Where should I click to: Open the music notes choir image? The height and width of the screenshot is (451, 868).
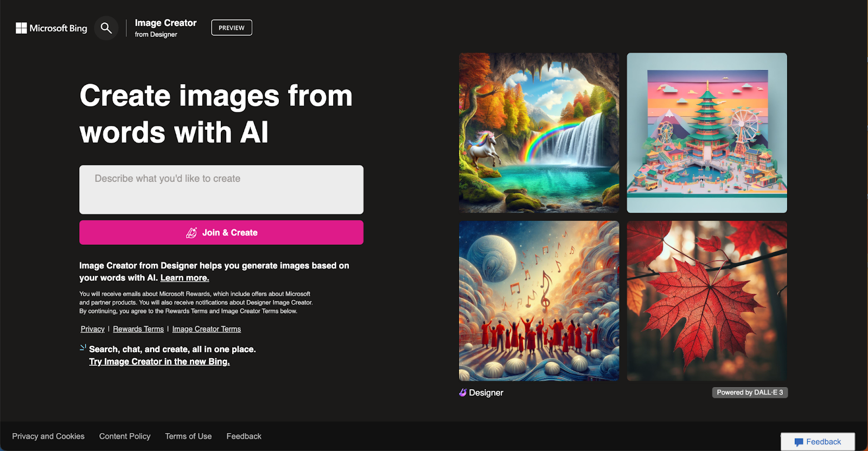539,301
